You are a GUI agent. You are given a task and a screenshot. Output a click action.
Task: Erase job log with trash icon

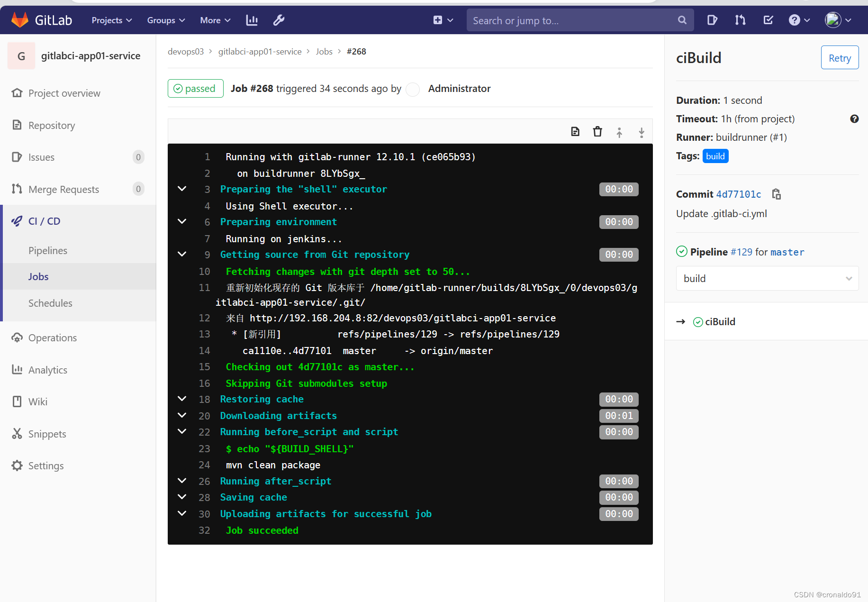pyautogui.click(x=597, y=132)
